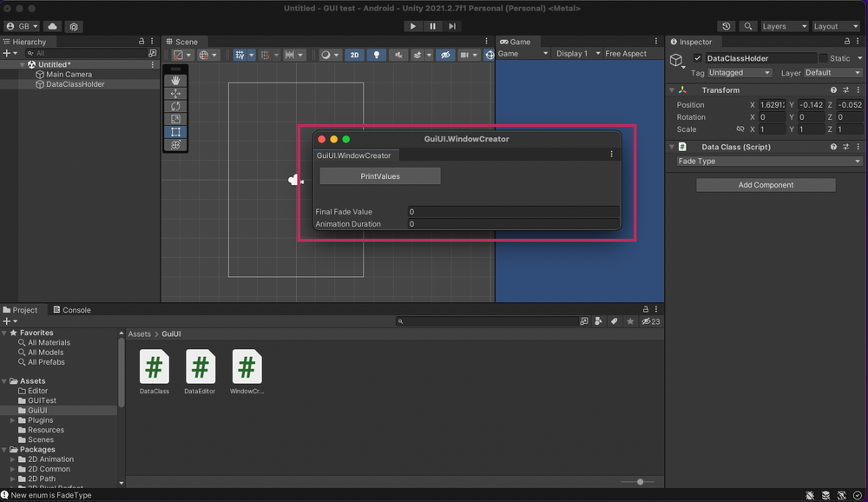The image size is (868, 502).
Task: Toggle the DataClassHolder active checkbox
Action: (695, 57)
